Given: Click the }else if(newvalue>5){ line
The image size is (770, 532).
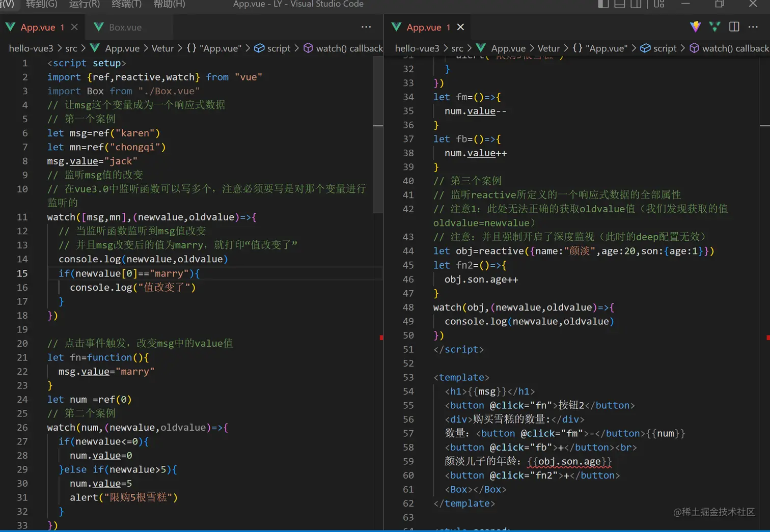Looking at the screenshot, I should [118, 469].
